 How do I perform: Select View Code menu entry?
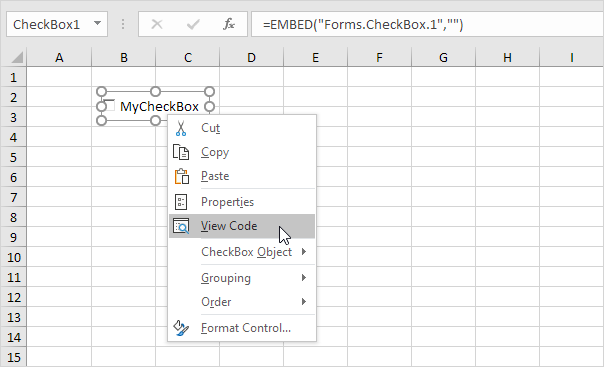click(x=242, y=226)
